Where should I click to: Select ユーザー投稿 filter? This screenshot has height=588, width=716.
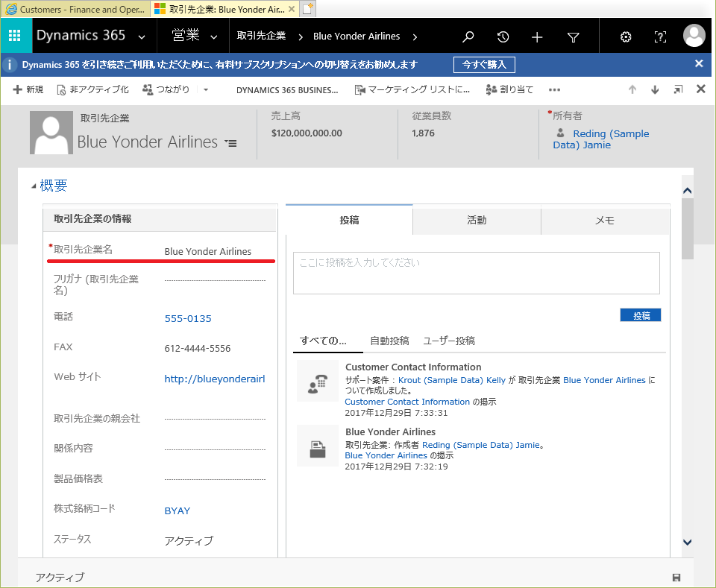tap(449, 341)
